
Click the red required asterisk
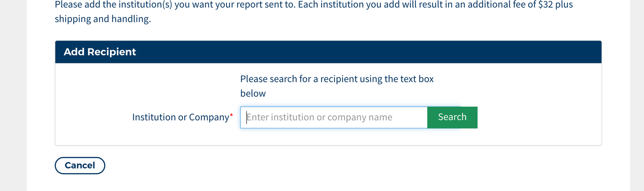click(x=231, y=116)
